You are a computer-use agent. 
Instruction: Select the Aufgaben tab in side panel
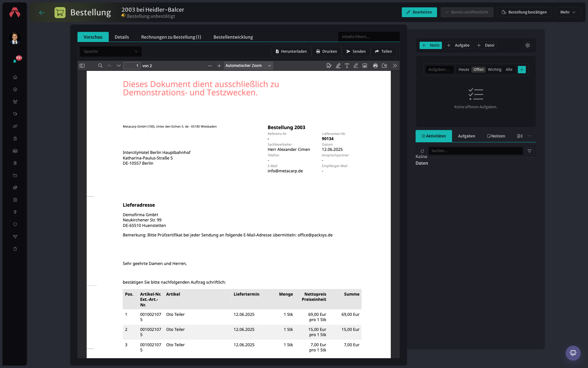[466, 136]
